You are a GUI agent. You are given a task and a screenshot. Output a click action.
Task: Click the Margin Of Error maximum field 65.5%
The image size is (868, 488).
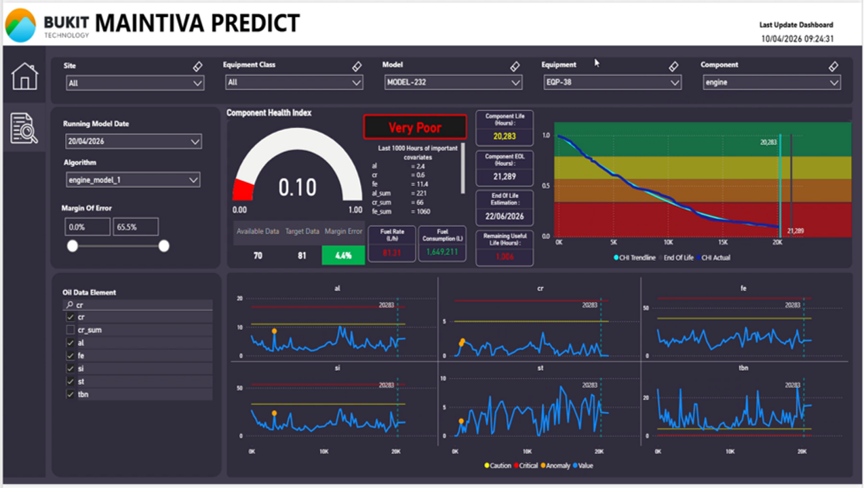[136, 227]
